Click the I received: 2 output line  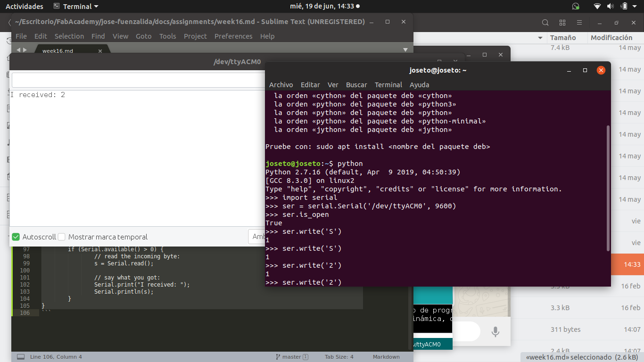[x=38, y=95]
